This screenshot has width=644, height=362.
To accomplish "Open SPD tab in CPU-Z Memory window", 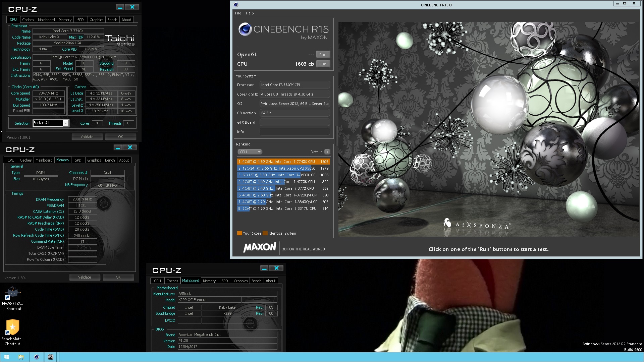I will point(78,160).
